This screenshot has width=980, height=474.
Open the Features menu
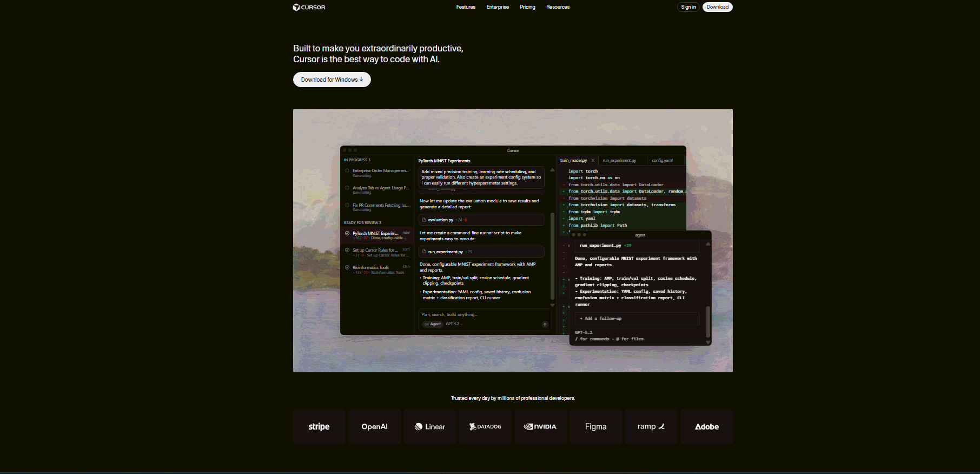tap(466, 7)
